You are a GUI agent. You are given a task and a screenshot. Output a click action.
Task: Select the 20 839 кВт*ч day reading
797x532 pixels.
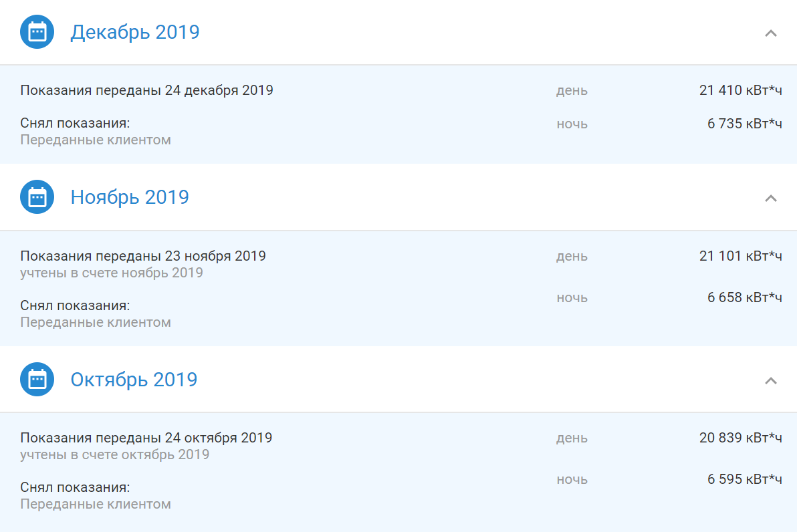tap(741, 438)
